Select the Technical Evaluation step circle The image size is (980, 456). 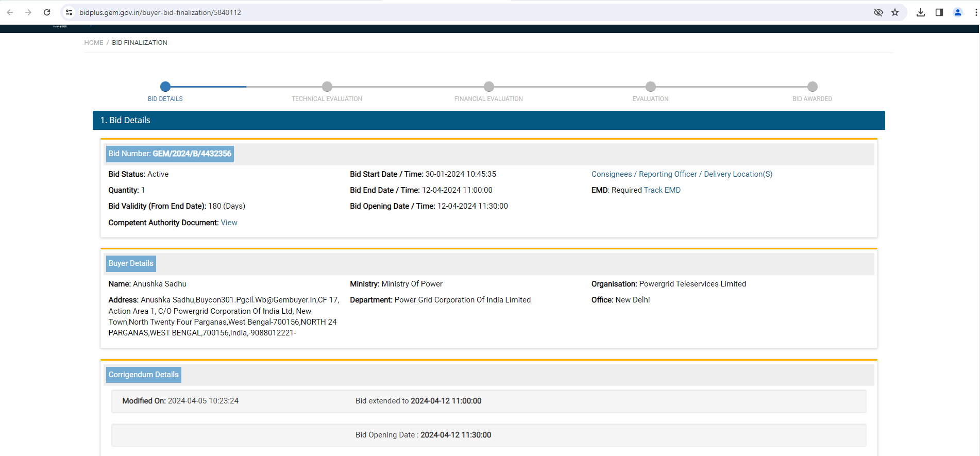tap(327, 87)
